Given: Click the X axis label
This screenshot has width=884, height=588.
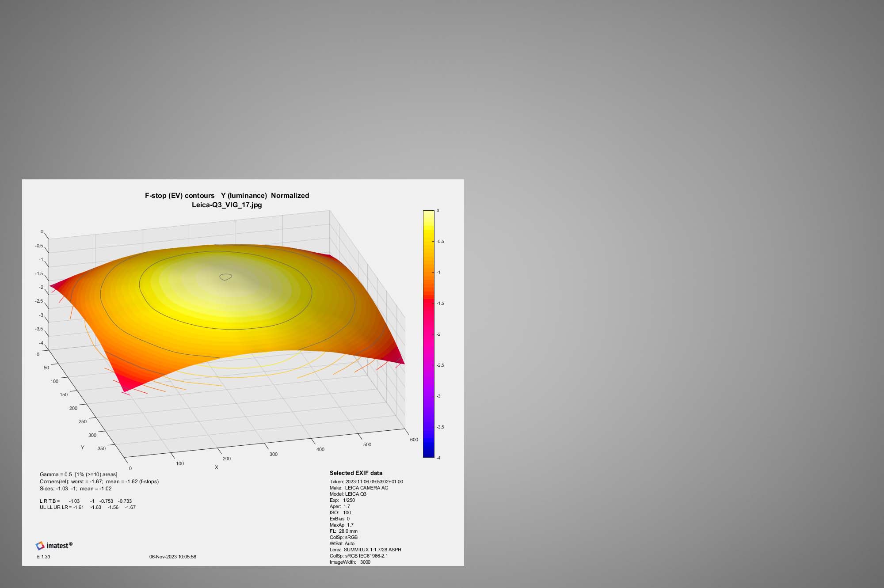Looking at the screenshot, I should [216, 467].
